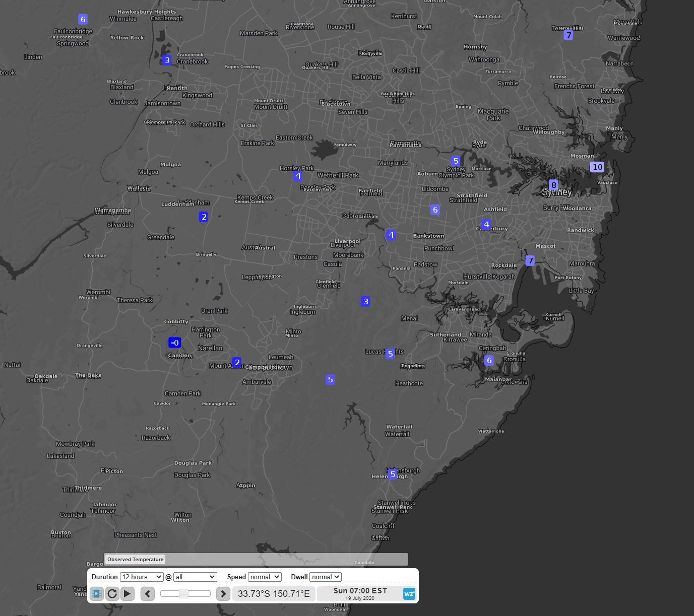Toggle the animation filmstrip button
Image resolution: width=694 pixels, height=616 pixels.
97,594
